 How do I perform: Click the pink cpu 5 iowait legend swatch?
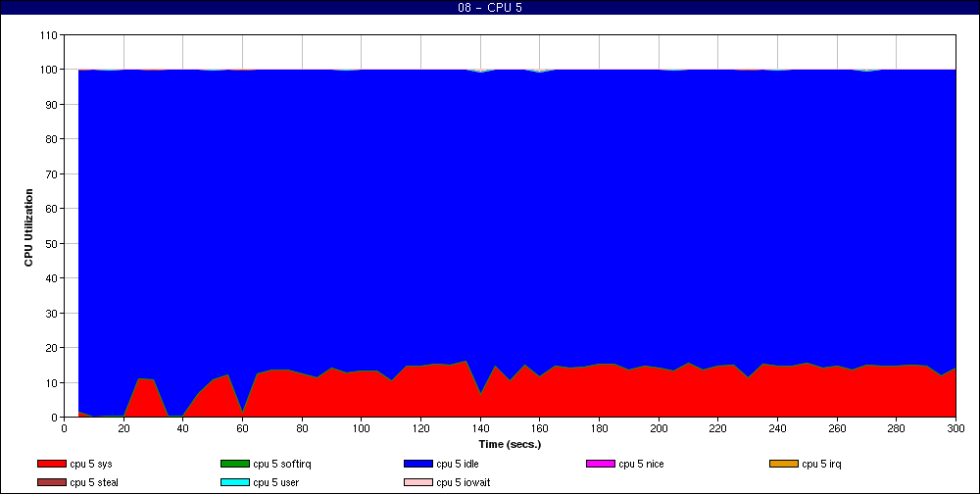coord(418,483)
